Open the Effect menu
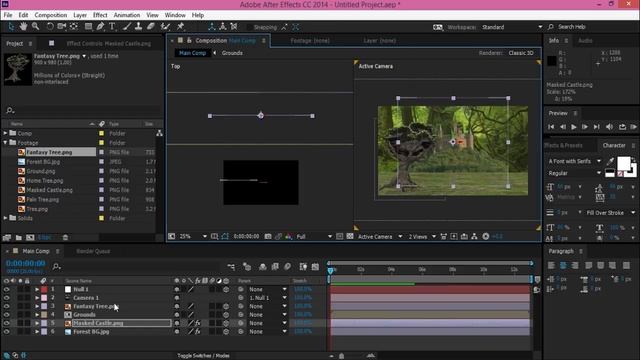The height and width of the screenshot is (360, 640). tap(100, 15)
